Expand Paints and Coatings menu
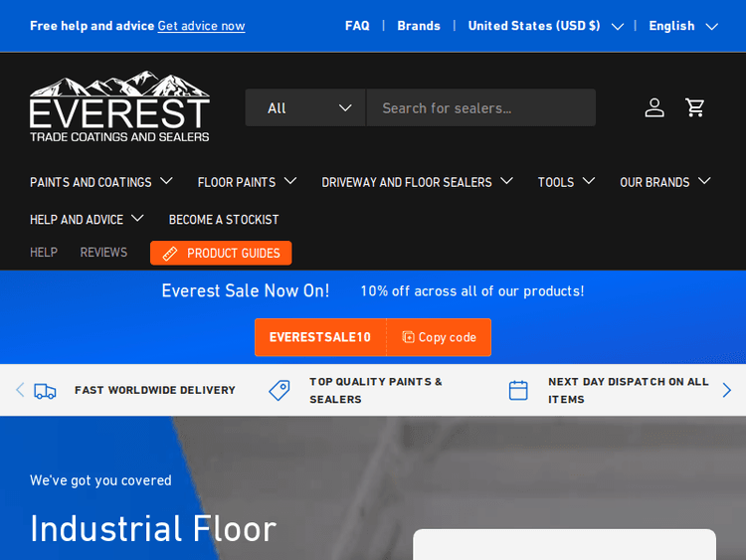Screen dimensions: 746x560 (x=101, y=182)
